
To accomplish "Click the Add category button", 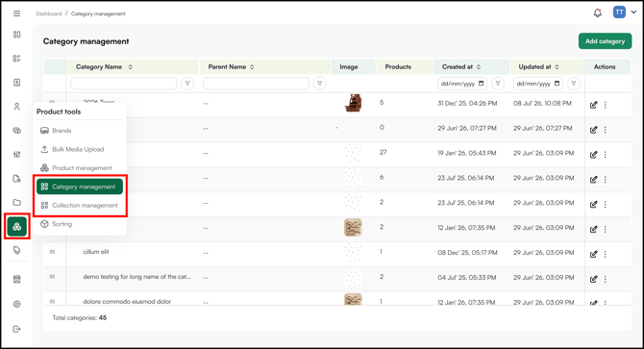I will 605,41.
